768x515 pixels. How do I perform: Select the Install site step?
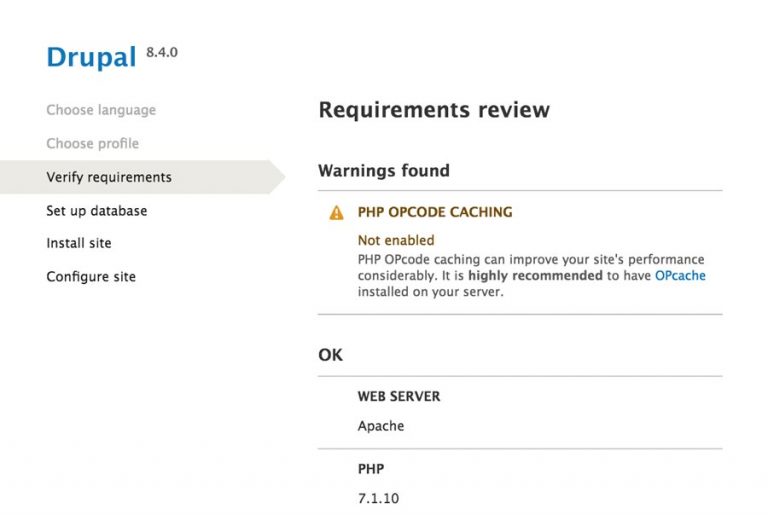pyautogui.click(x=79, y=243)
